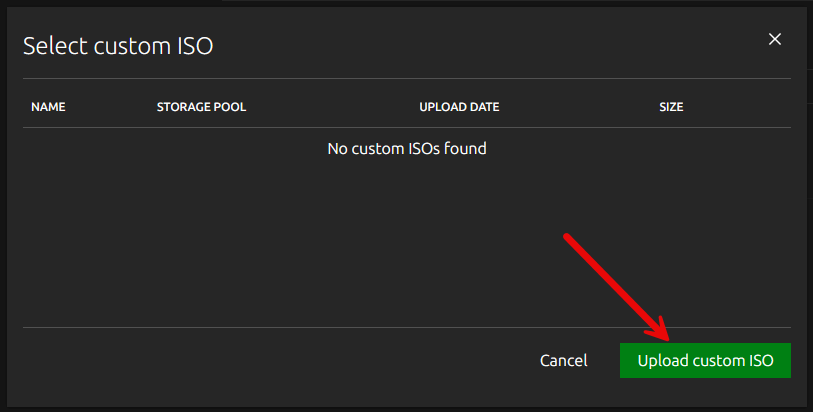Click the green Upload custom ISO button
The image size is (813, 412).
click(x=705, y=360)
